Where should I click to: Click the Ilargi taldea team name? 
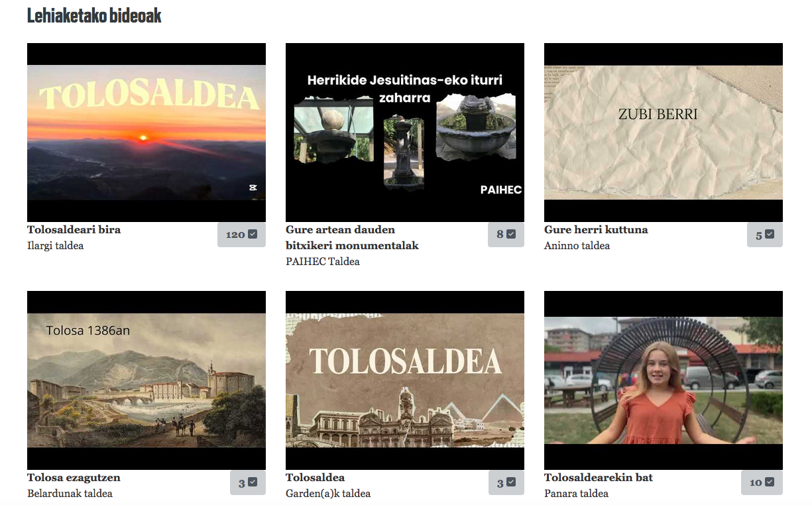pyautogui.click(x=56, y=246)
